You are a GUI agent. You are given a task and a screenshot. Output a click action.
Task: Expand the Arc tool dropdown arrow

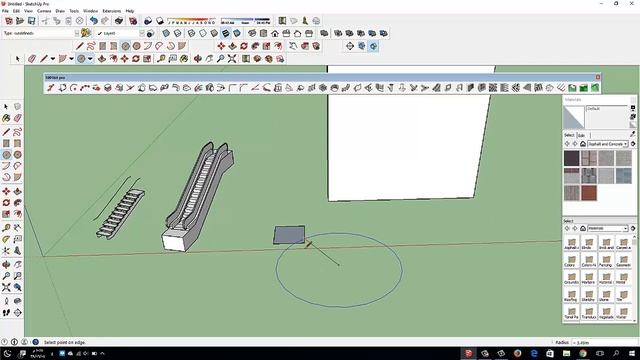(x=71, y=59)
